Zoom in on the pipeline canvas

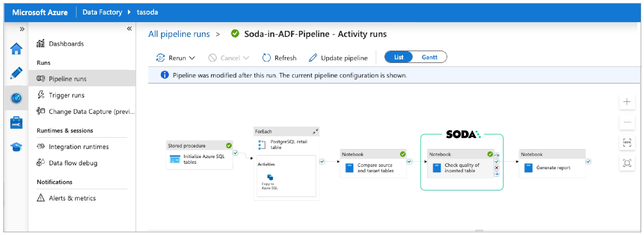click(x=627, y=102)
